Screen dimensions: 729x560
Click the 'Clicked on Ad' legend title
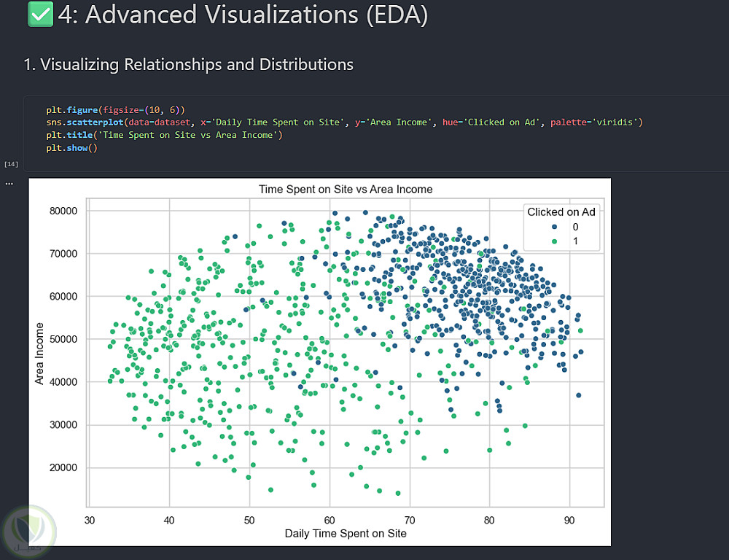[x=561, y=212]
